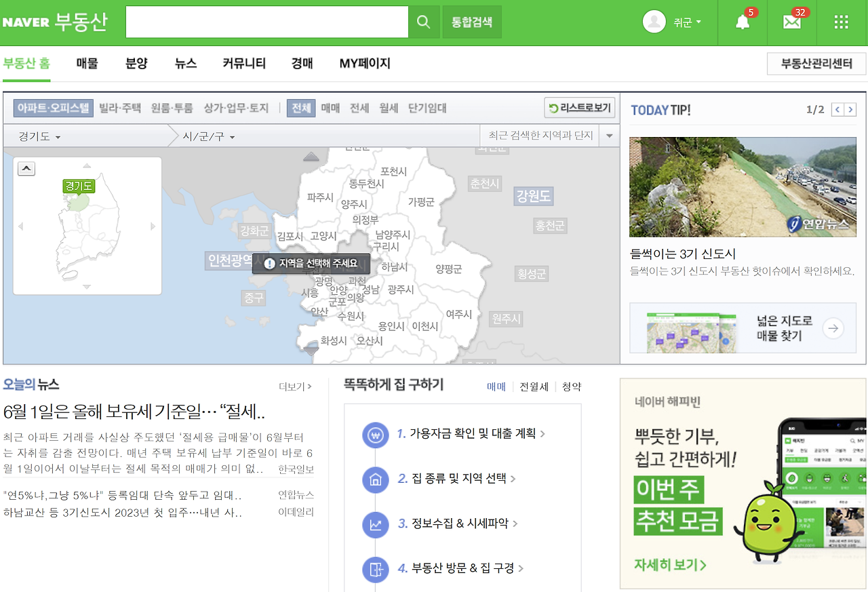
Task: Click the 자세히 보기 link
Action: point(670,564)
